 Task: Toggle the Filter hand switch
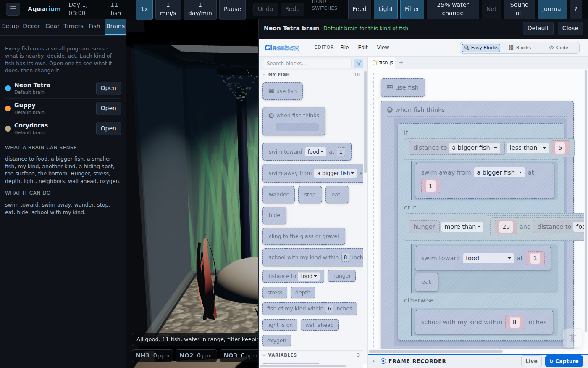tap(412, 9)
